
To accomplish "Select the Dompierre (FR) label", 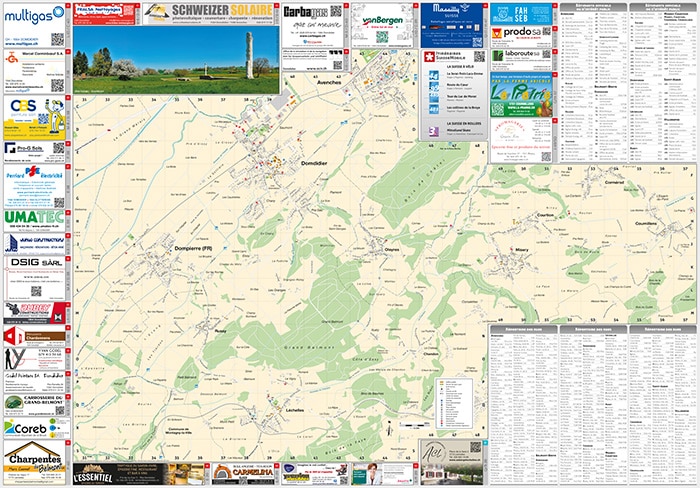I will coord(193,248).
